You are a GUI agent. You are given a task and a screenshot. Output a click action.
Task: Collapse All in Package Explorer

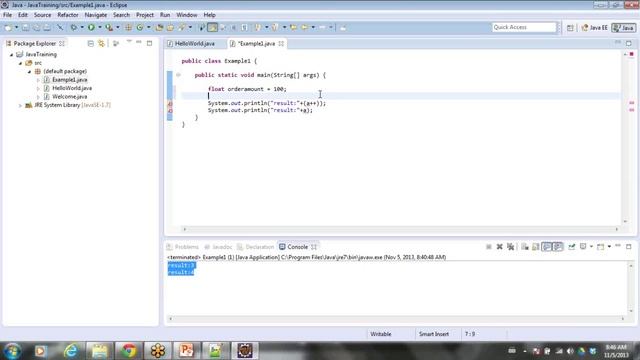click(91, 43)
